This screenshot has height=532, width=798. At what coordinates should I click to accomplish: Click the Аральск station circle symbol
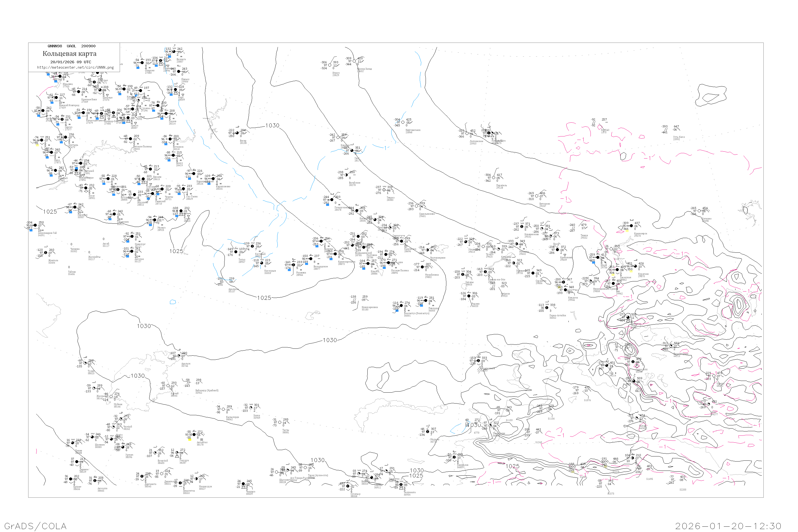pos(179,356)
